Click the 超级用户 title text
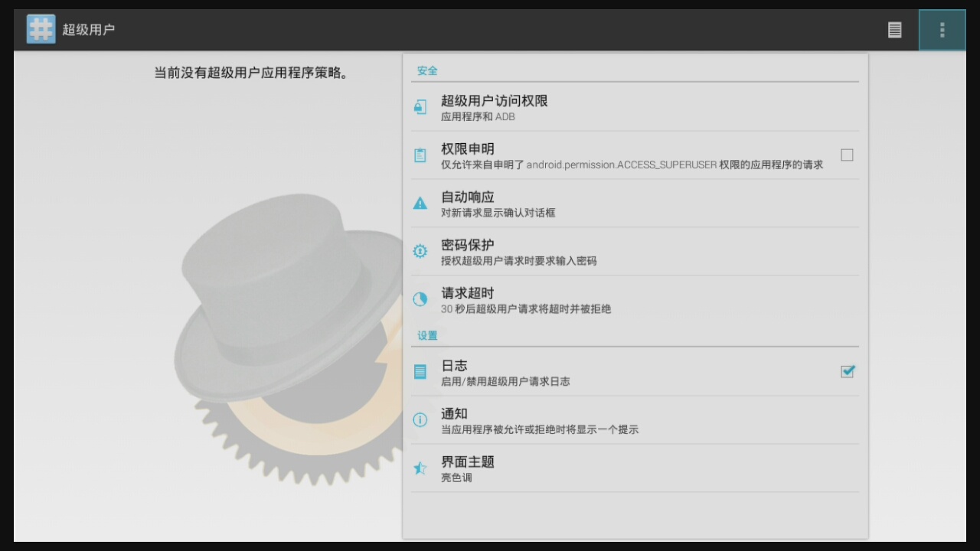980x551 pixels. 89,30
